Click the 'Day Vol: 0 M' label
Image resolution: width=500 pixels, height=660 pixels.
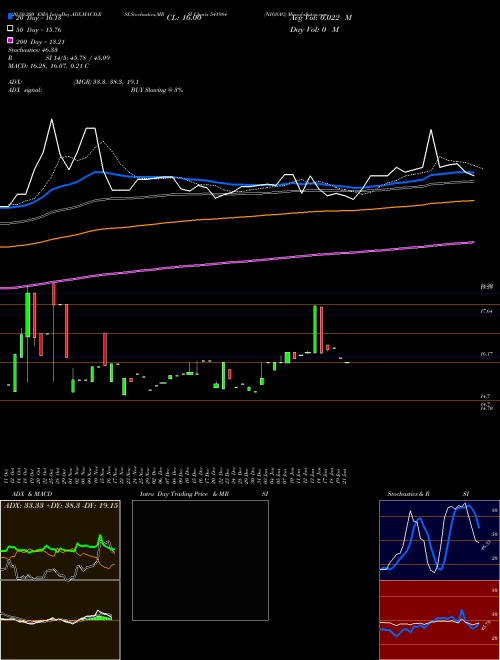pos(314,29)
